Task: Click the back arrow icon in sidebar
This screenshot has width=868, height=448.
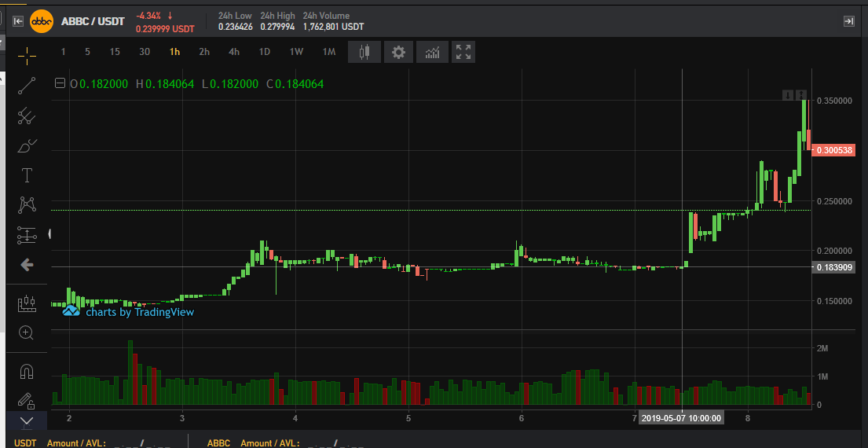Action: [27, 265]
